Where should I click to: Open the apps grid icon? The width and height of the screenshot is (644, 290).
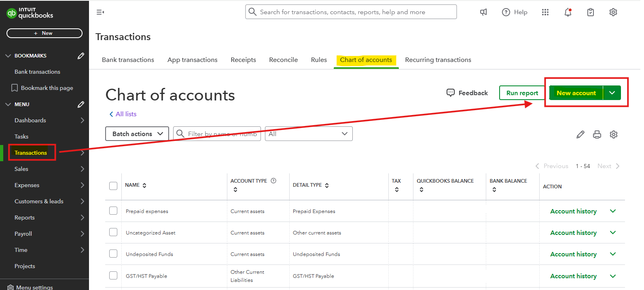[545, 12]
